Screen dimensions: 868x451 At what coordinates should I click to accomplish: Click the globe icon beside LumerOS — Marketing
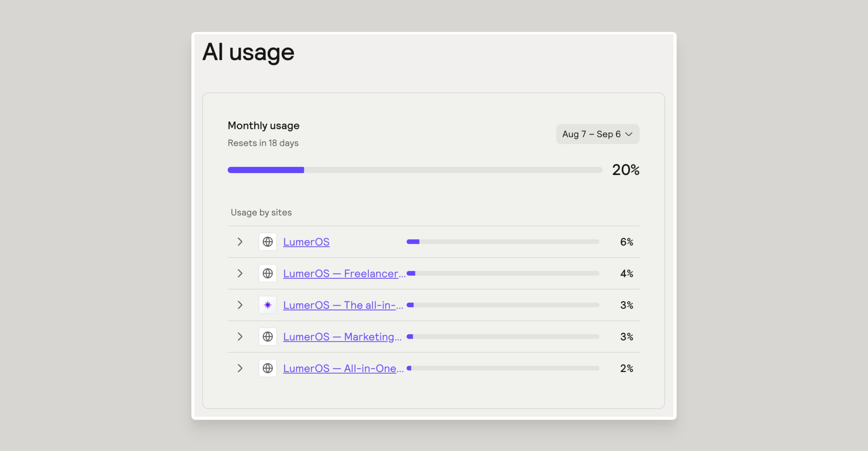(268, 337)
